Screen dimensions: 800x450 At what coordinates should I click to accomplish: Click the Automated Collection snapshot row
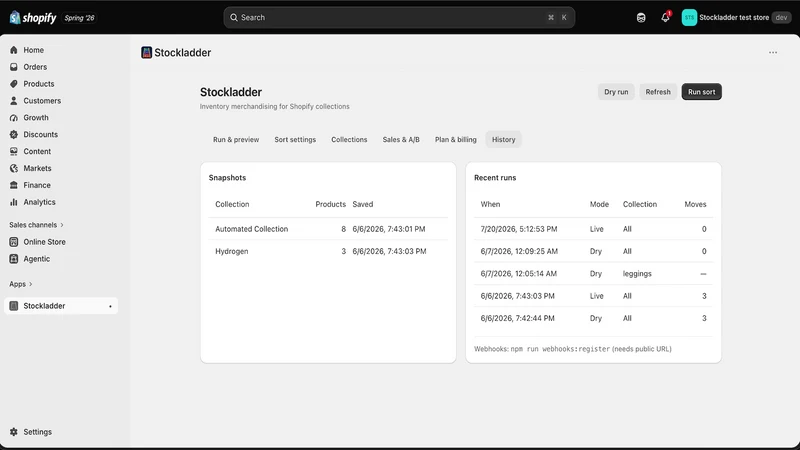328,229
